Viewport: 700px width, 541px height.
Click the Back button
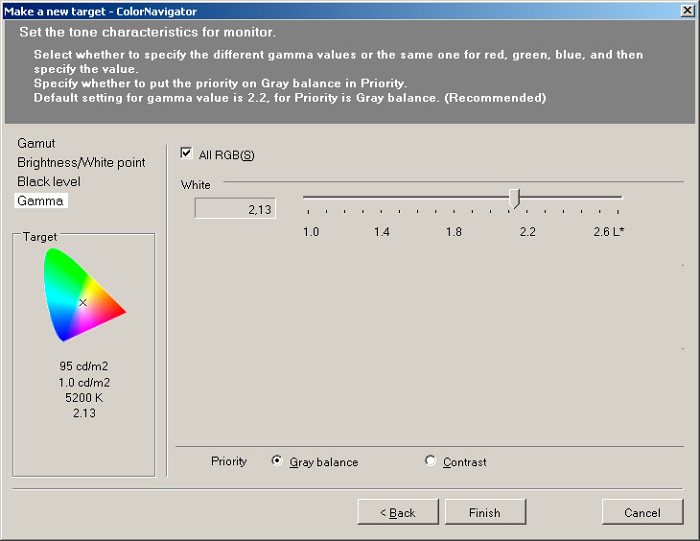(398, 512)
